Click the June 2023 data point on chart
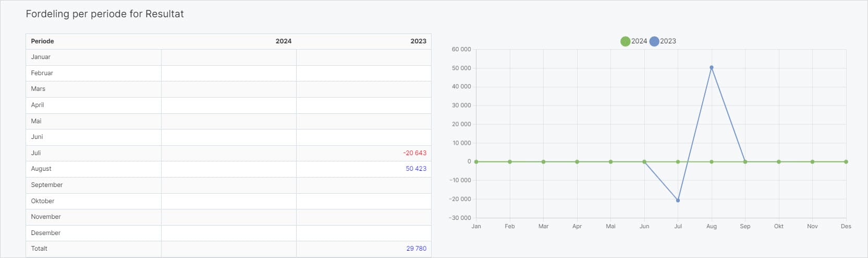This screenshot has width=868, height=258. point(644,162)
